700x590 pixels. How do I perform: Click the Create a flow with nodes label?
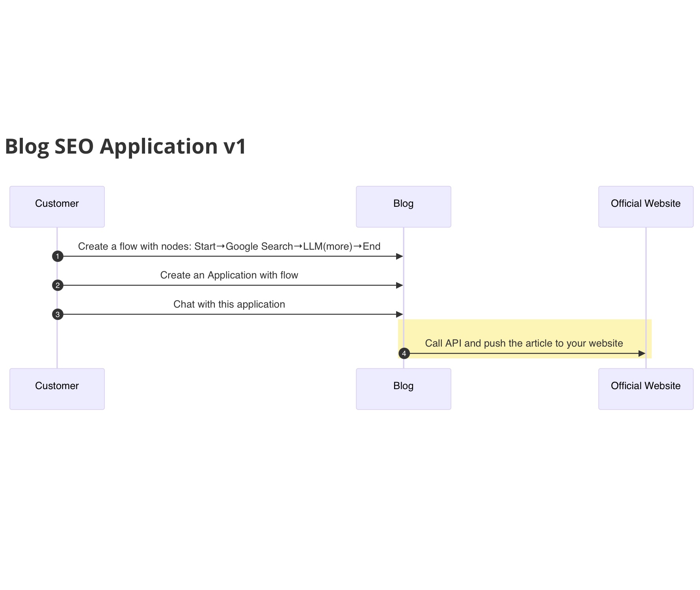tap(229, 247)
